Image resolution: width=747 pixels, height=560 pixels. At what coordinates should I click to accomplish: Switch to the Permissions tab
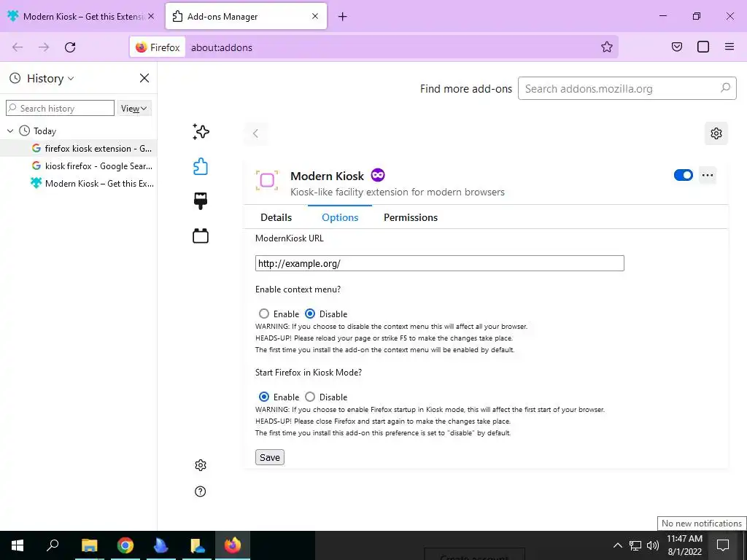(x=411, y=217)
